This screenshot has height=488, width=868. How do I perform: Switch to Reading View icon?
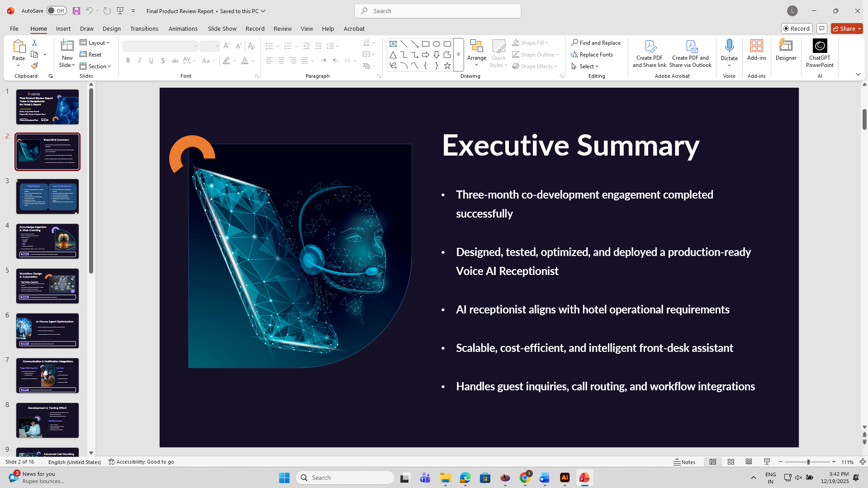(749, 462)
